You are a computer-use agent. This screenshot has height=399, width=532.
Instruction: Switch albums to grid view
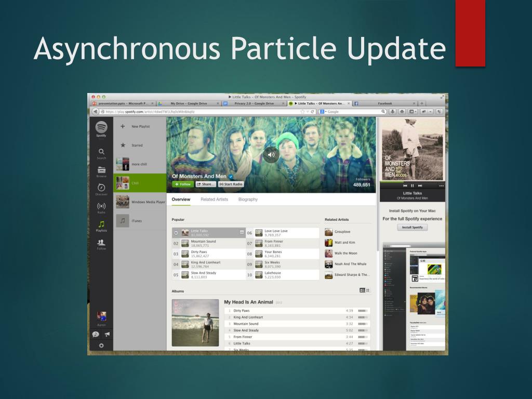[x=368, y=290]
